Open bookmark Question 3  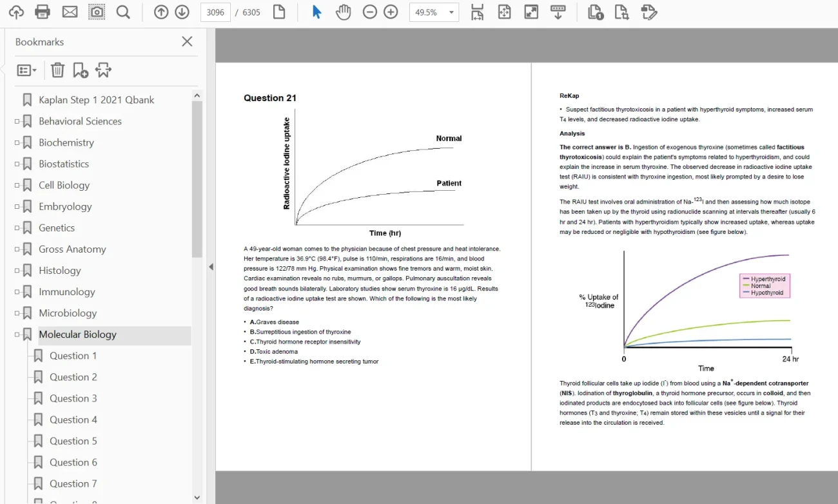coord(73,398)
